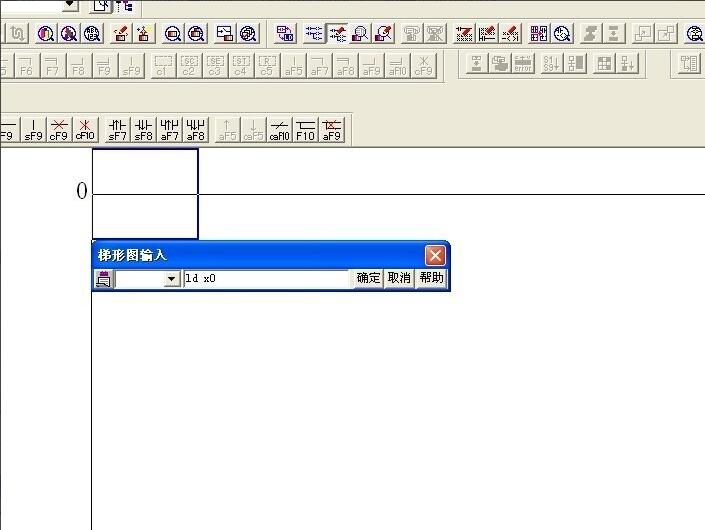705x530 pixels.
Task: Expand the combo box at top-left corner
Action: pyautogui.click(x=69, y=4)
